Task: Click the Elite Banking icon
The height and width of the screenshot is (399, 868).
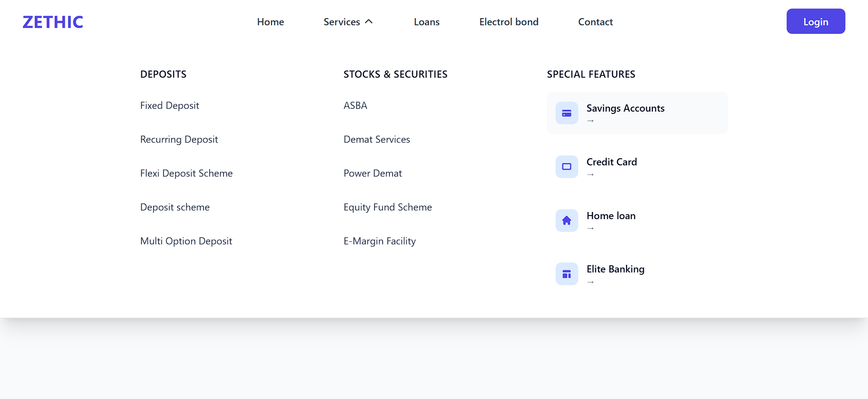Action: 566,274
